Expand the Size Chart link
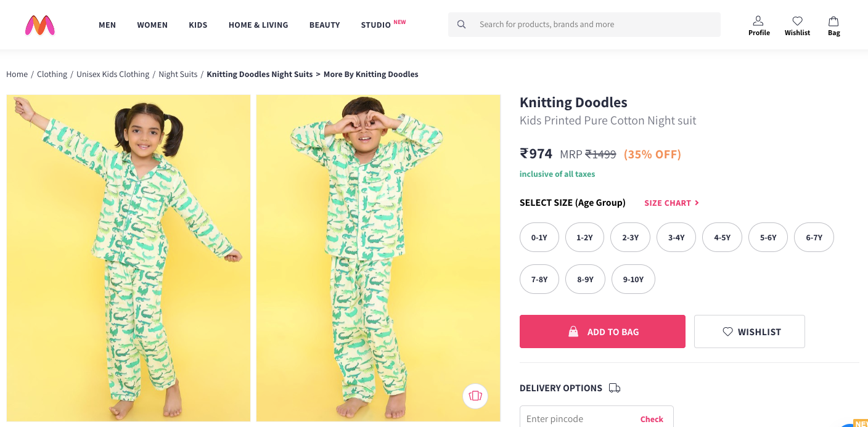This screenshot has width=868, height=427. pos(671,203)
